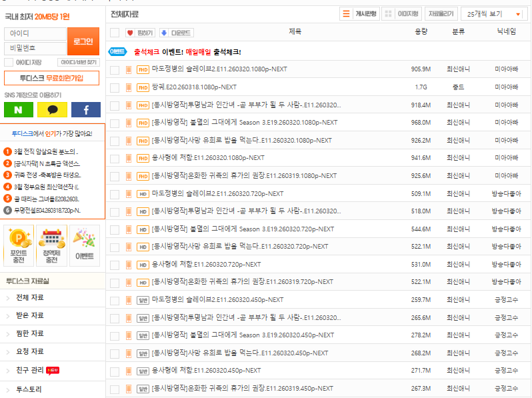
Task: Click popular item 3월 정부요원 최신액션작
Action: (46, 187)
